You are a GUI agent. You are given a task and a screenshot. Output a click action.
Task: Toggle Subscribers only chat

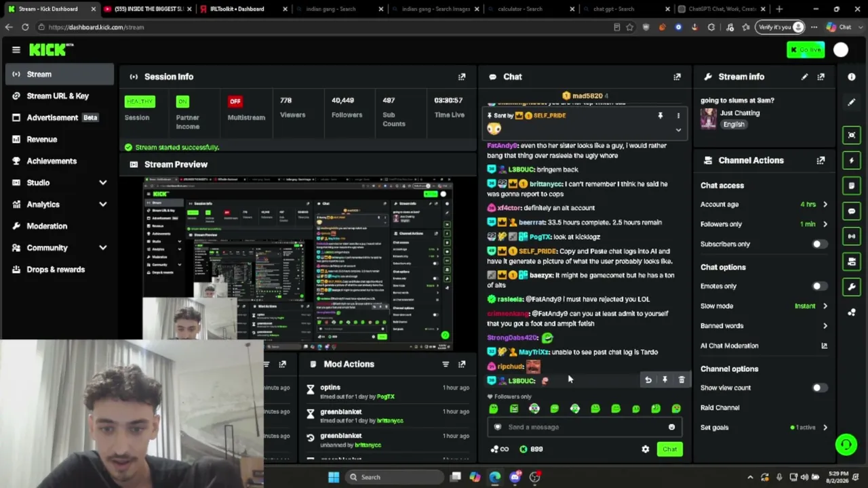tap(820, 244)
